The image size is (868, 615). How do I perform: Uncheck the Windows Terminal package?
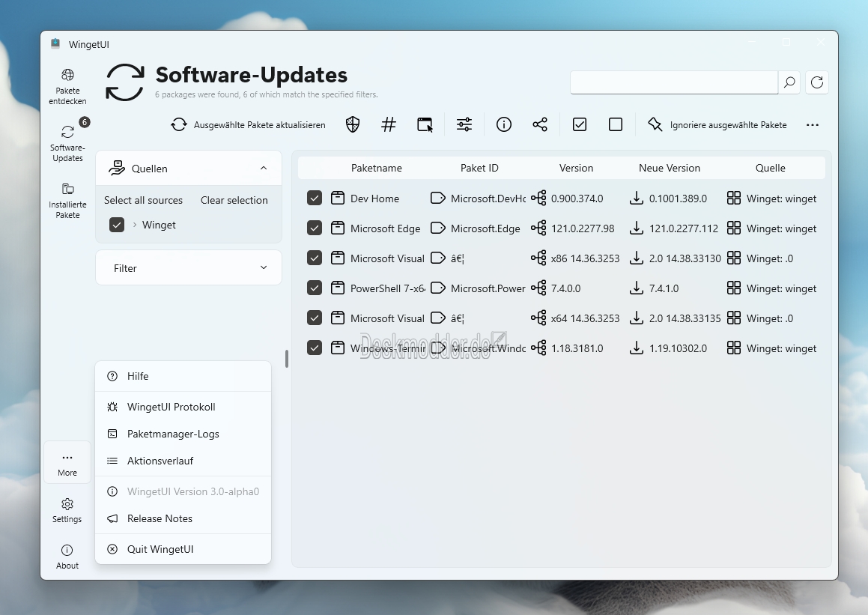click(315, 348)
